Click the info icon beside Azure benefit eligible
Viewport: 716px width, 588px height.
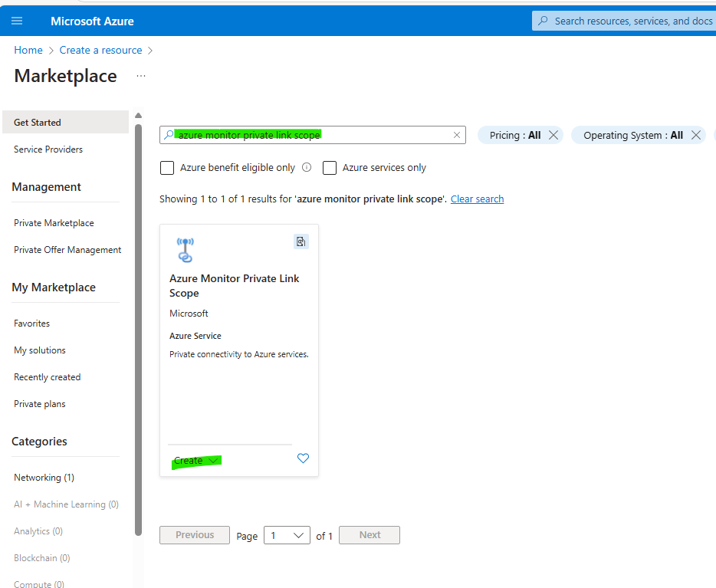pos(307,167)
